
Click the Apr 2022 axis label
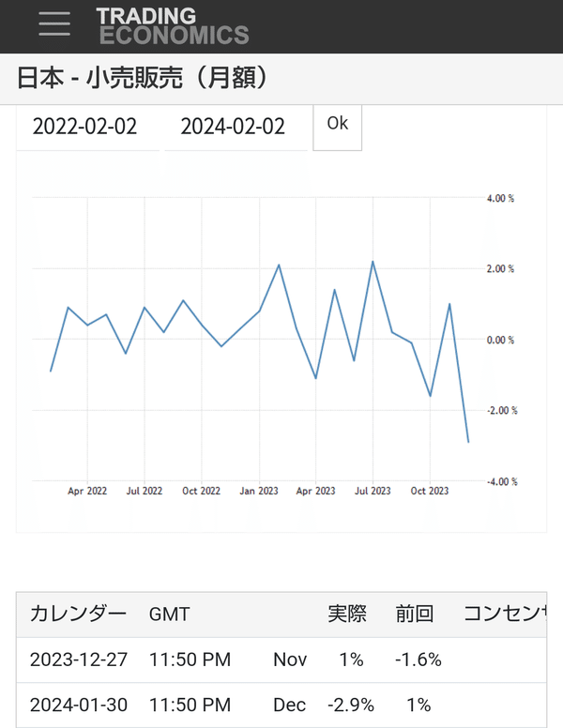pyautogui.click(x=87, y=491)
